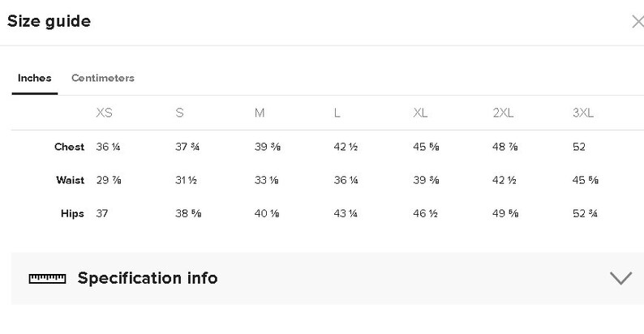This screenshot has height=334, width=644.
Task: Select the Chest row label
Action: tap(69, 147)
